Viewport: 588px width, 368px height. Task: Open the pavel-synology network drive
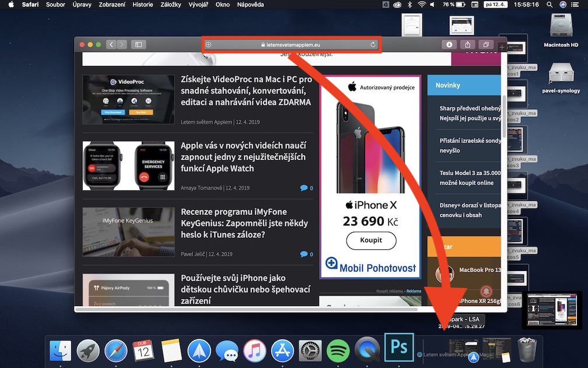[561, 78]
